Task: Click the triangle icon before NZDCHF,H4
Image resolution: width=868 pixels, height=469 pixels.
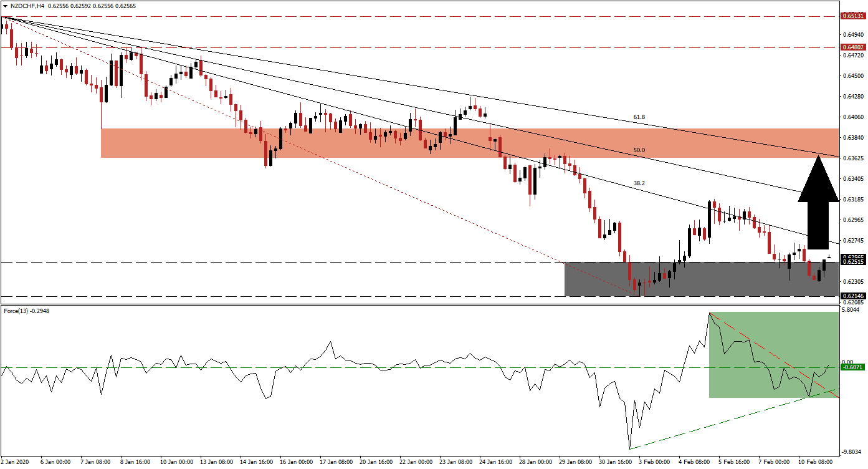Action: (x=5, y=6)
